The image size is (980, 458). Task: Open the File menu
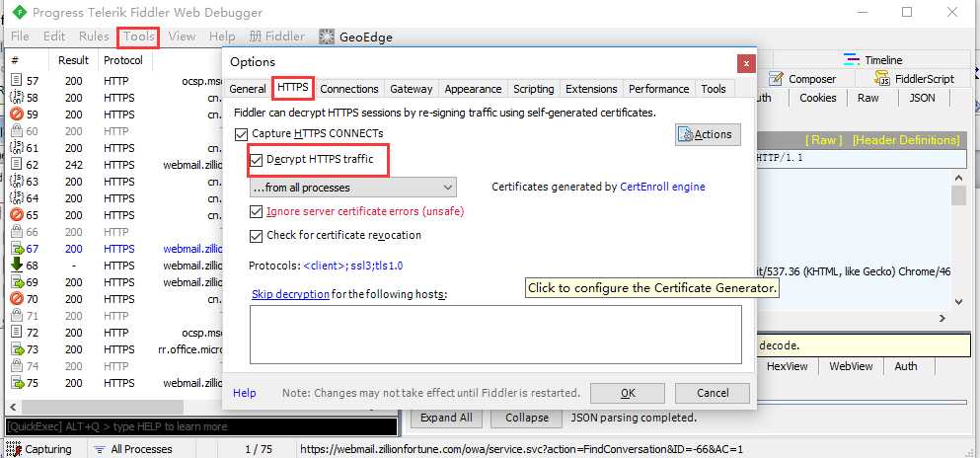pyautogui.click(x=20, y=37)
